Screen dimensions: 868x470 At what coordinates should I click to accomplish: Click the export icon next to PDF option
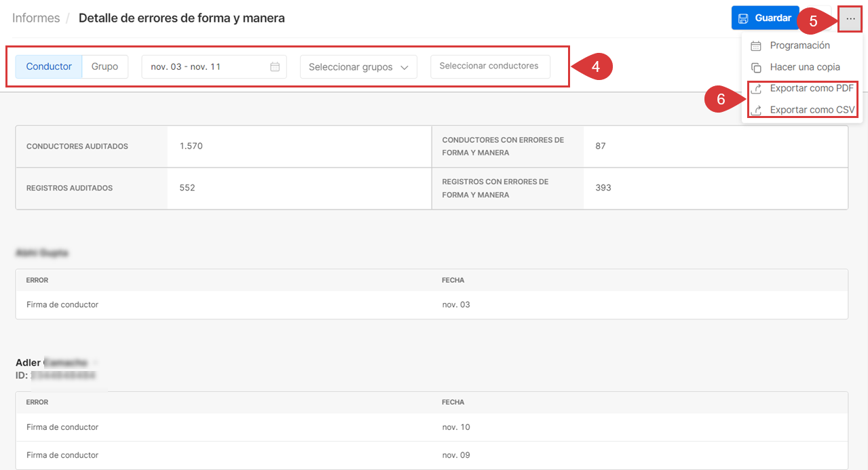click(x=756, y=89)
